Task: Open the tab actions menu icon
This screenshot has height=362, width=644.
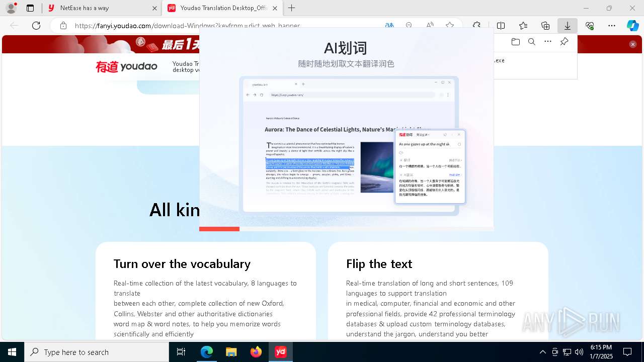Action: [30, 8]
